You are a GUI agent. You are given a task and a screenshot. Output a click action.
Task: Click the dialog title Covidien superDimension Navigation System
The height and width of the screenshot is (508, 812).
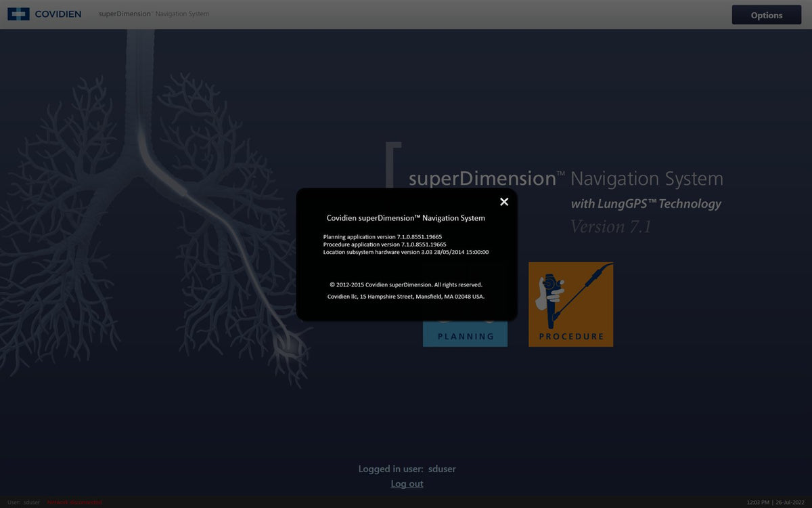coord(406,218)
